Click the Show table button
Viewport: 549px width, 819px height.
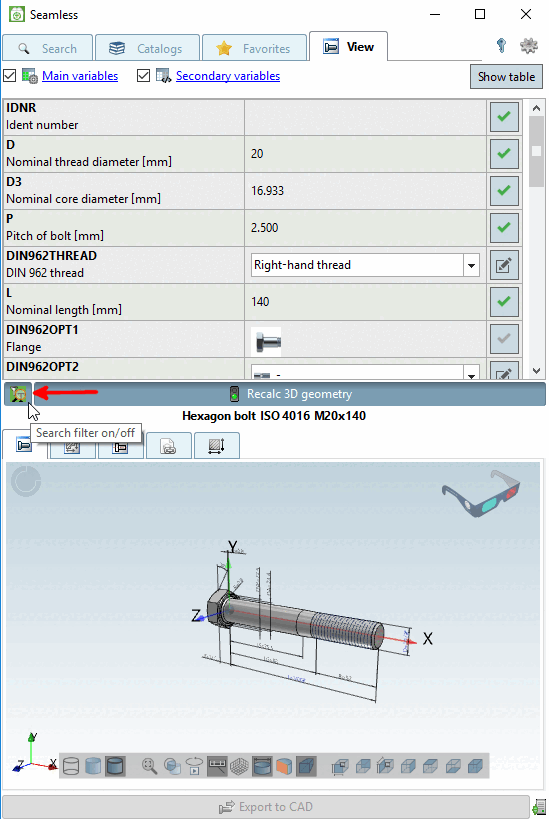click(x=506, y=77)
